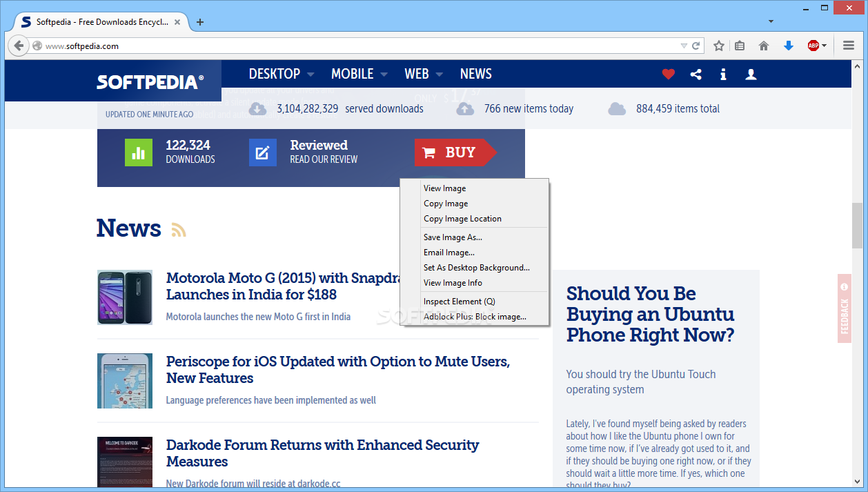Open the info icon in Softpedia header
The width and height of the screenshot is (868, 492).
click(x=723, y=74)
